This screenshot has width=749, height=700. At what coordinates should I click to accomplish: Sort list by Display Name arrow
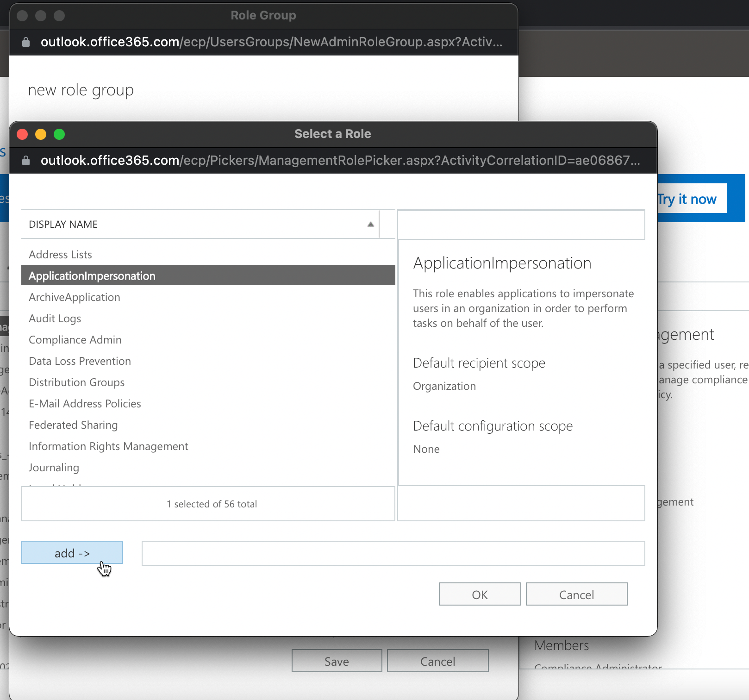[x=370, y=225]
